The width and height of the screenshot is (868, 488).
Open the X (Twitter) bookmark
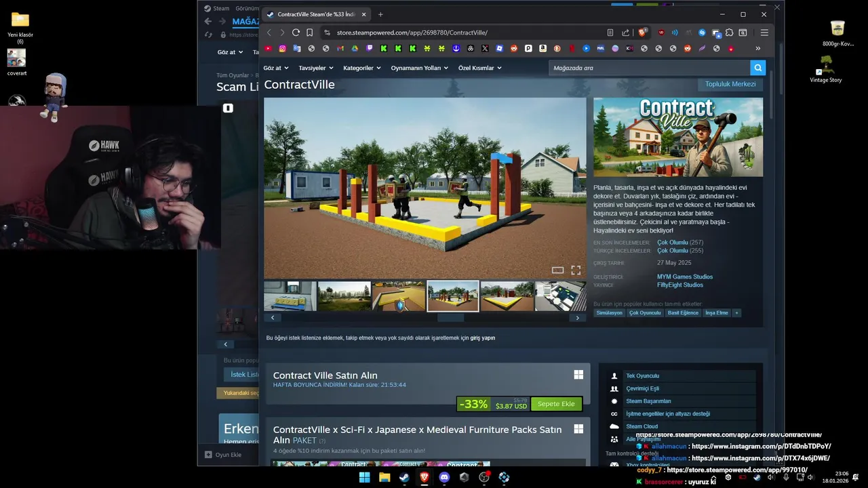pos(485,48)
